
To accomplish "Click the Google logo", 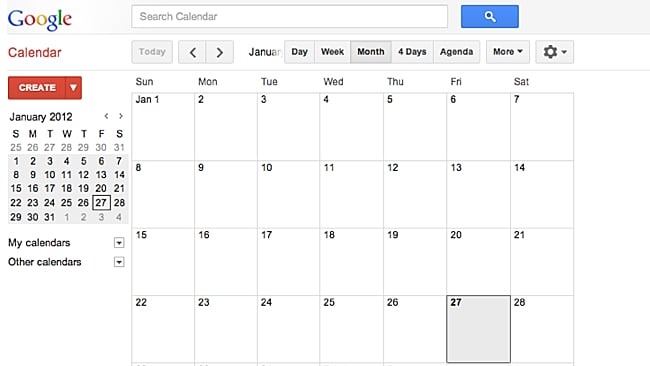I will click(40, 19).
